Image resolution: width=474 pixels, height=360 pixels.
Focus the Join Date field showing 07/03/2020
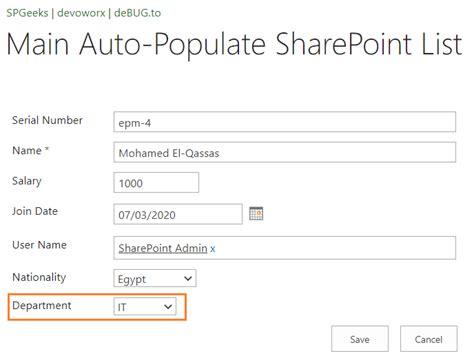pyautogui.click(x=178, y=214)
